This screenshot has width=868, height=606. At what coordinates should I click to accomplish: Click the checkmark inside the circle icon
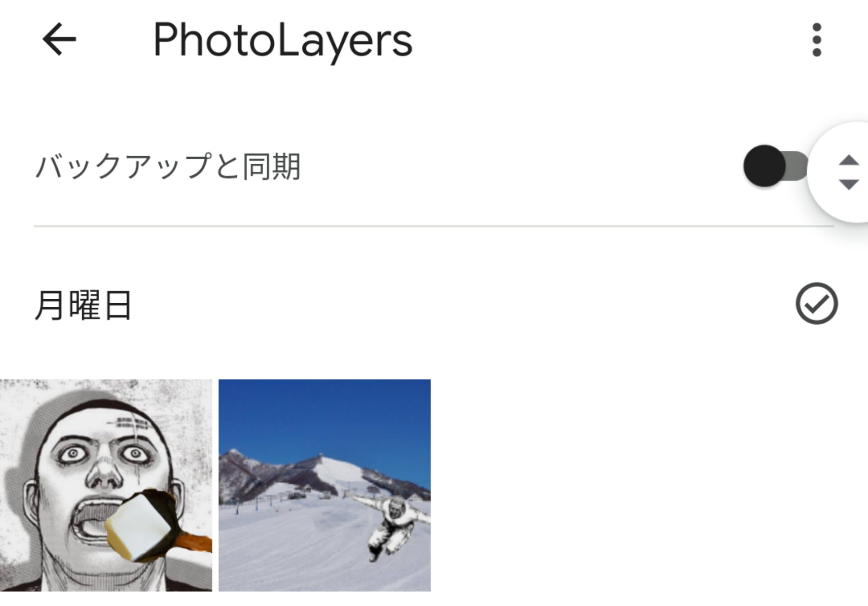[817, 304]
